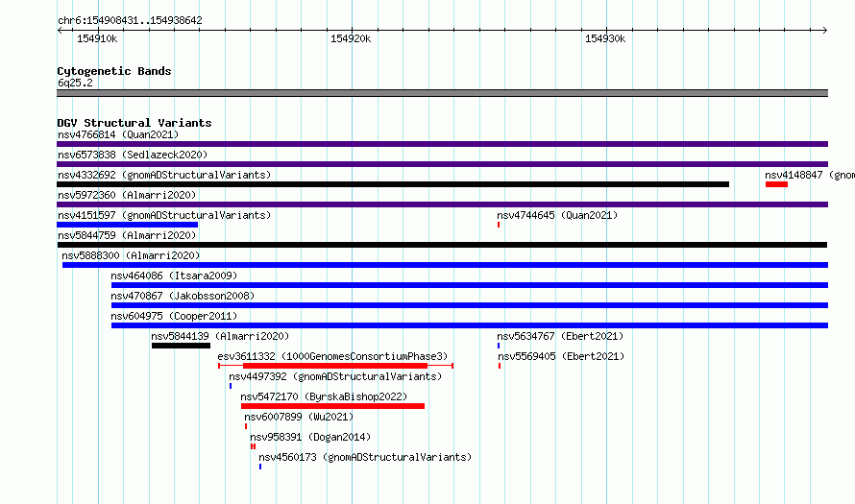This screenshot has height=504, width=855.
Task: Click the nsv4148847 variant label
Action: 810,175
